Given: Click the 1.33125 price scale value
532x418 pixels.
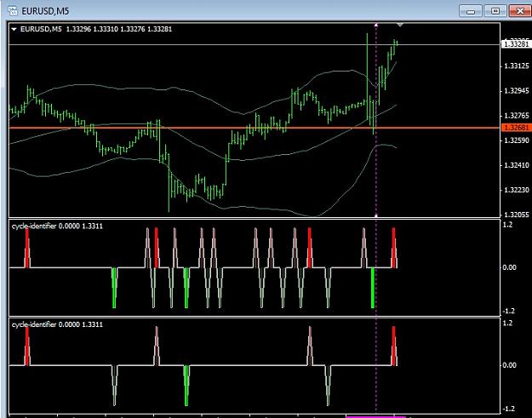Looking at the screenshot, I should (x=517, y=66).
